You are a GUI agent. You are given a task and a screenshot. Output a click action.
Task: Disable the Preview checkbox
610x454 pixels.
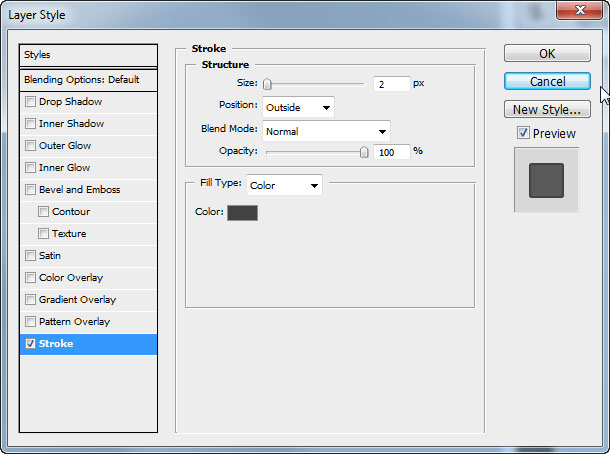click(x=523, y=133)
